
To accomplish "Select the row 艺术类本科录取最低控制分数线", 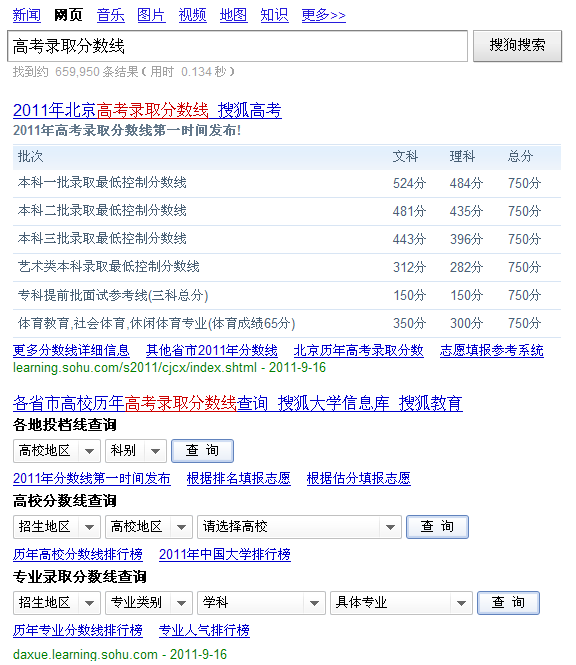I will [x=287, y=267].
